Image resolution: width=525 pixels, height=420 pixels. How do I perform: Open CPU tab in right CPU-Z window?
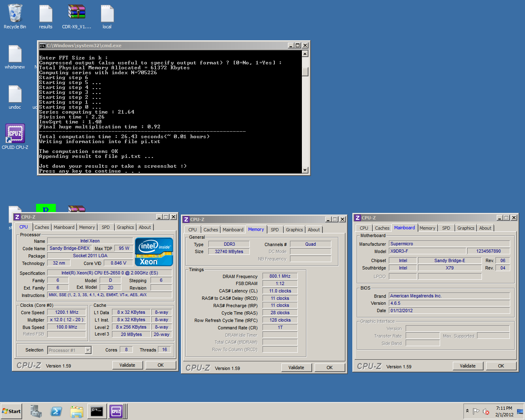(x=364, y=228)
